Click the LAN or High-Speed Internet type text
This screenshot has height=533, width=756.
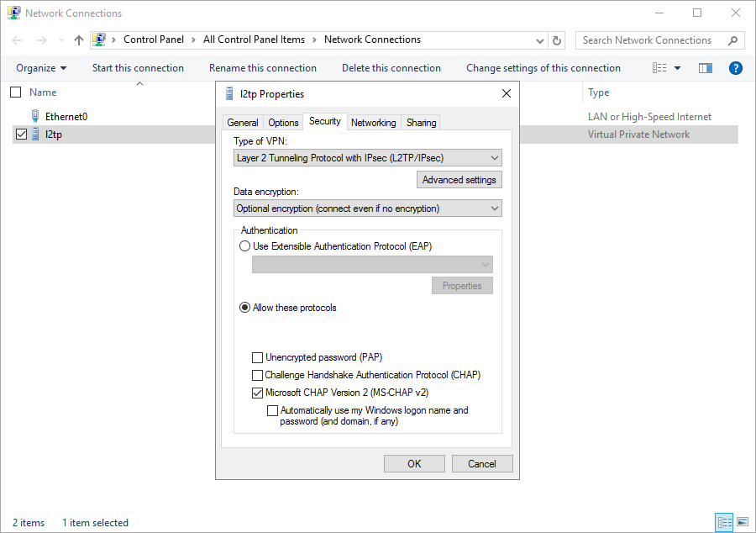tap(649, 116)
